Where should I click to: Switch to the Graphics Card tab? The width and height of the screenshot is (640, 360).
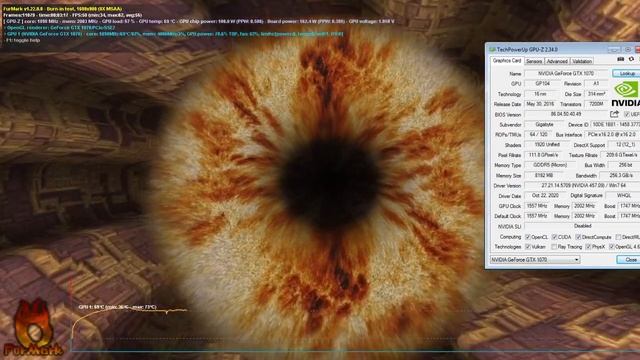click(x=507, y=61)
